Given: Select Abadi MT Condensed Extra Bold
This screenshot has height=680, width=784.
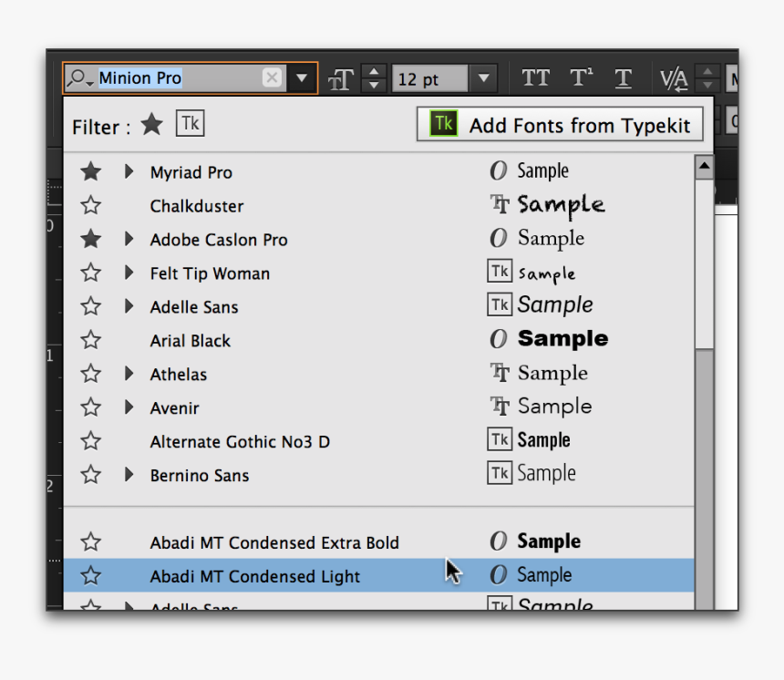Looking at the screenshot, I should point(274,543).
